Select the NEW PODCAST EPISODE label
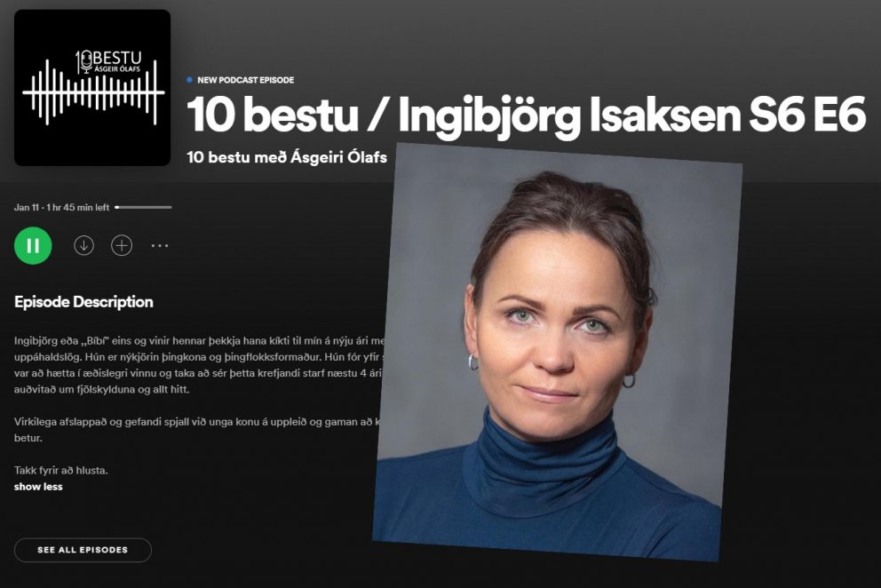This screenshot has height=588, width=881. (245, 80)
